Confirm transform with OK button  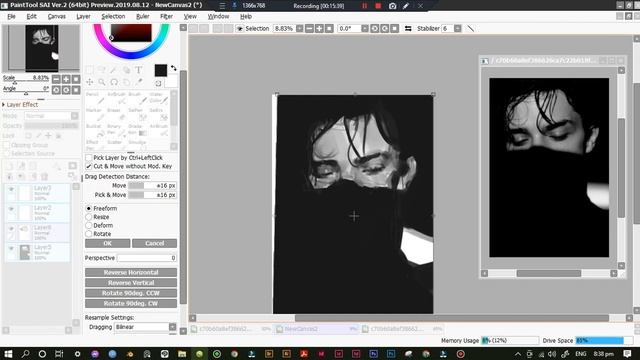pyautogui.click(x=107, y=243)
